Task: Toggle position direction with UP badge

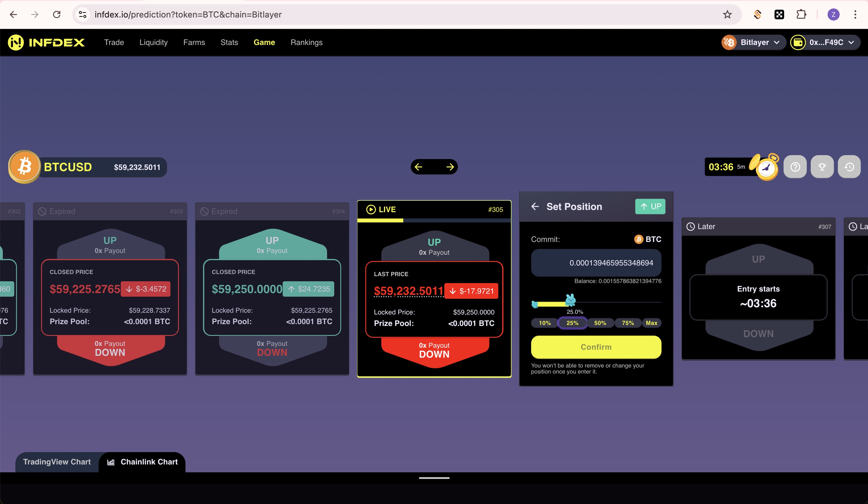Action: [650, 206]
